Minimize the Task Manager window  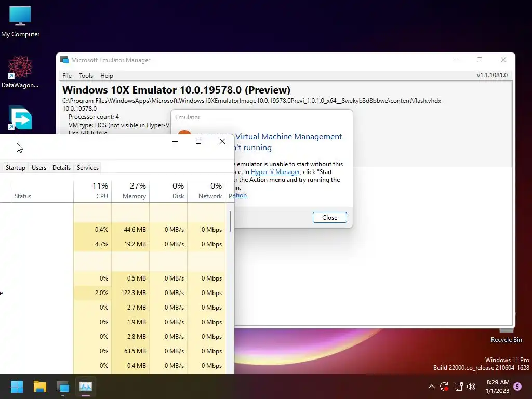coord(175,141)
